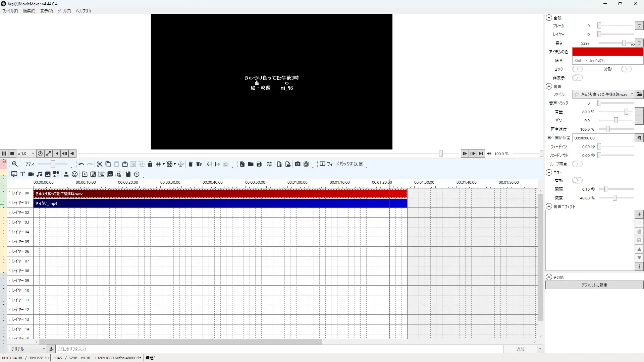This screenshot has width=644, height=362.
Task: Open the playback speed x1.0 dropdown
Action: point(26,154)
